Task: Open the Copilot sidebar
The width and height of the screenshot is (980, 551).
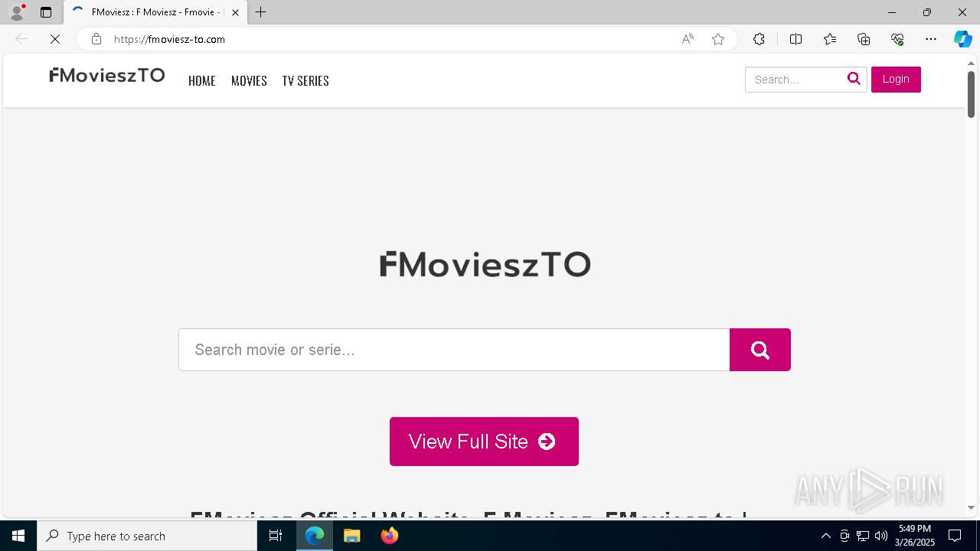Action: [x=962, y=39]
